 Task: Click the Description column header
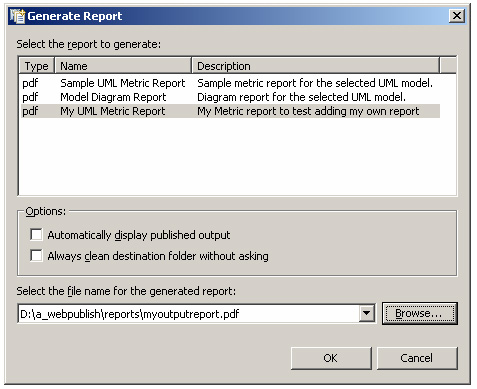(315, 66)
